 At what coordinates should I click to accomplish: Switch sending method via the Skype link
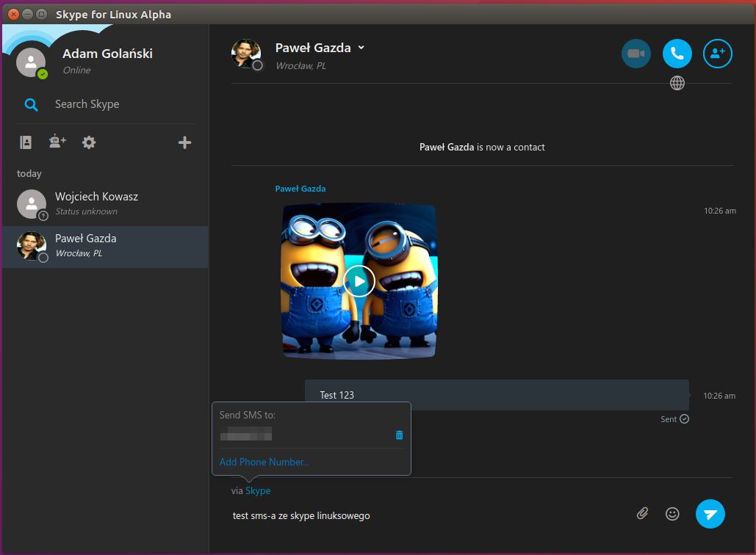click(x=258, y=490)
